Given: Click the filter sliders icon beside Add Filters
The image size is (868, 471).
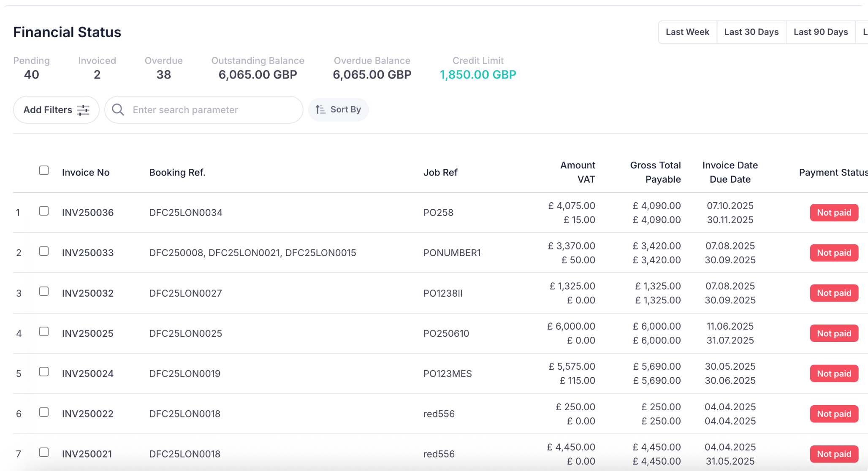Looking at the screenshot, I should coord(83,110).
